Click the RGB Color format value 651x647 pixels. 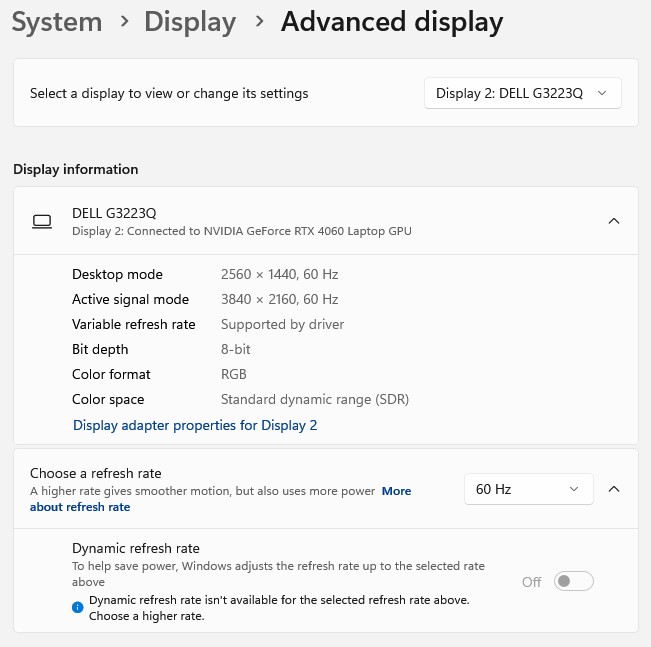point(234,374)
